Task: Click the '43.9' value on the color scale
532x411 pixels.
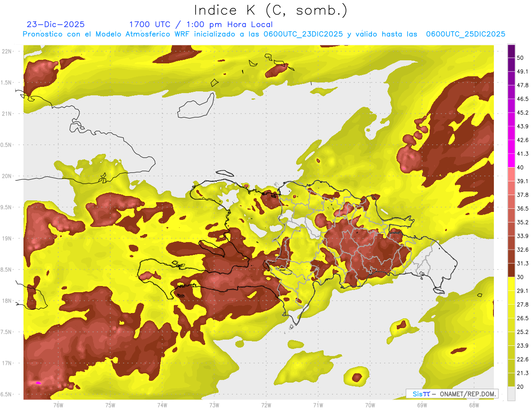Action: pyautogui.click(x=523, y=126)
